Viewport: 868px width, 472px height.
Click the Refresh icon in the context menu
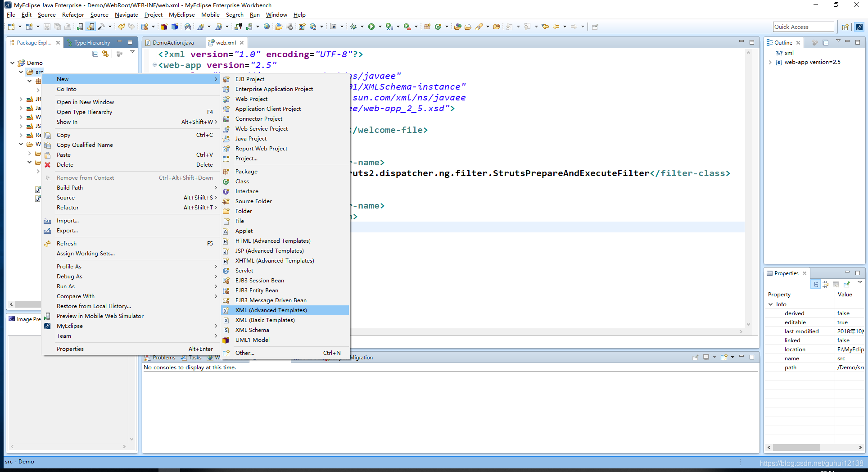pyautogui.click(x=47, y=244)
